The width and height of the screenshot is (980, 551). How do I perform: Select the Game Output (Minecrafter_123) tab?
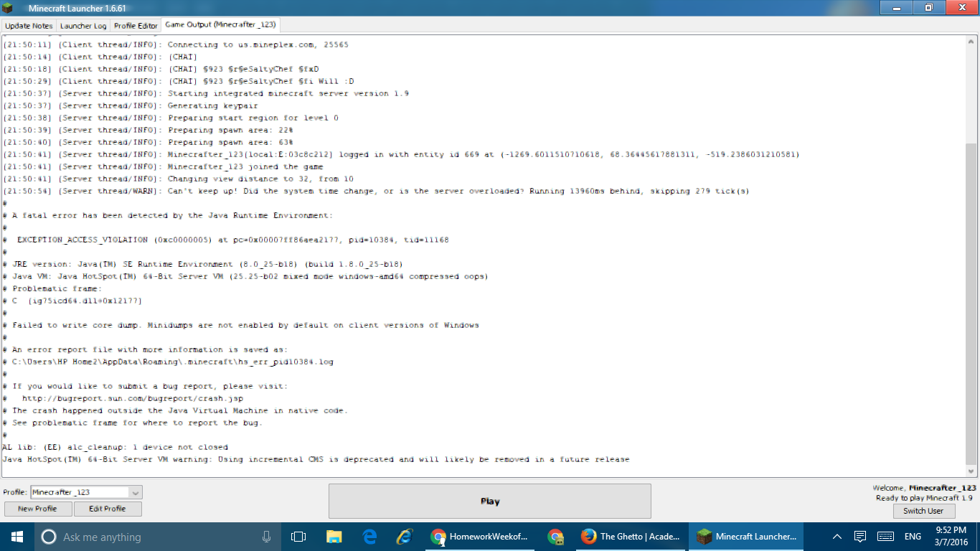click(x=220, y=24)
